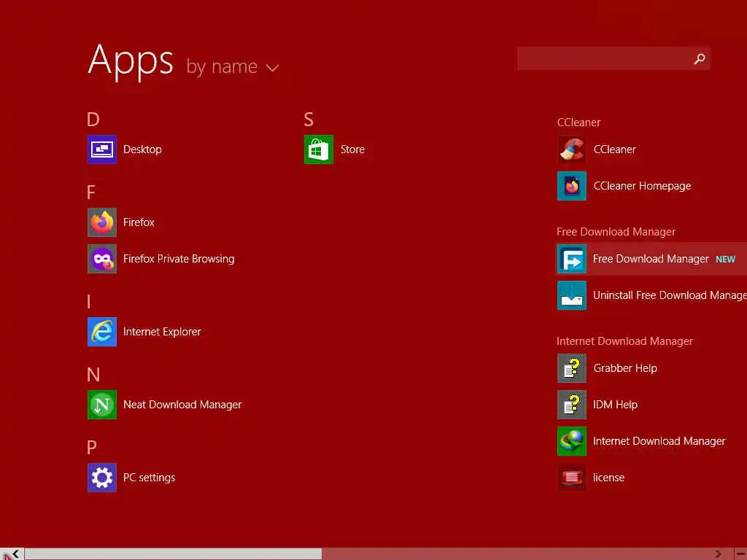This screenshot has height=560, width=747.
Task: Click the 'NEW' badge on Free Download Manager
Action: coord(726,260)
